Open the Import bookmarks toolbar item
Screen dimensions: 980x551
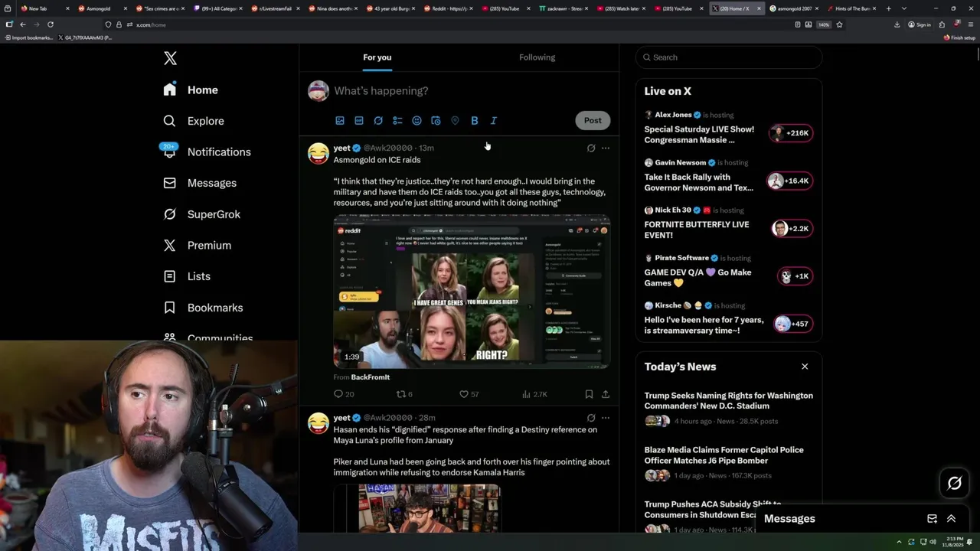tap(28, 37)
